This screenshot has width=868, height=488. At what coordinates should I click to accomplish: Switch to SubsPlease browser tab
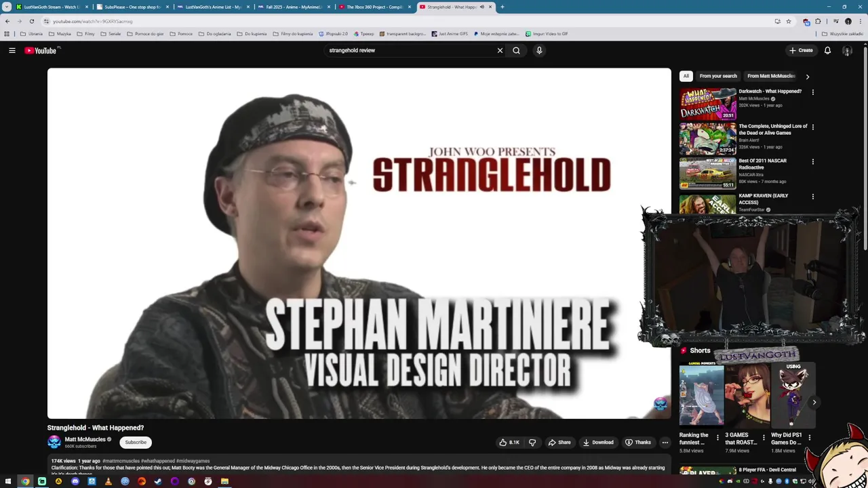tap(133, 7)
